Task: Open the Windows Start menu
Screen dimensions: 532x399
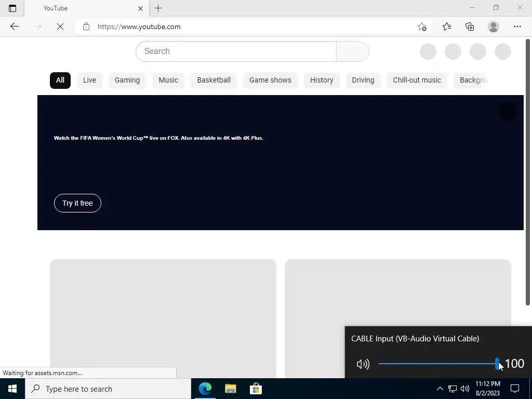Action: tap(12, 389)
